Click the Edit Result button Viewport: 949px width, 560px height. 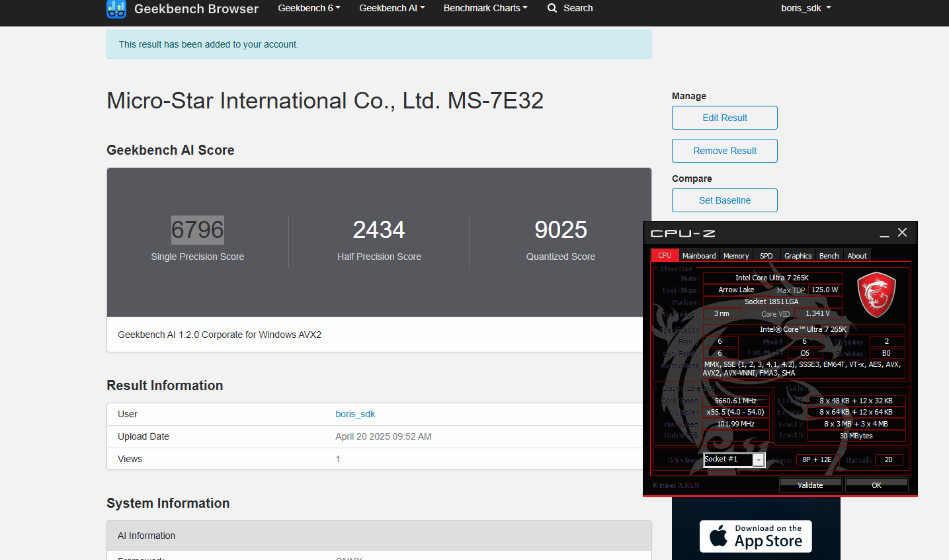[x=725, y=118]
